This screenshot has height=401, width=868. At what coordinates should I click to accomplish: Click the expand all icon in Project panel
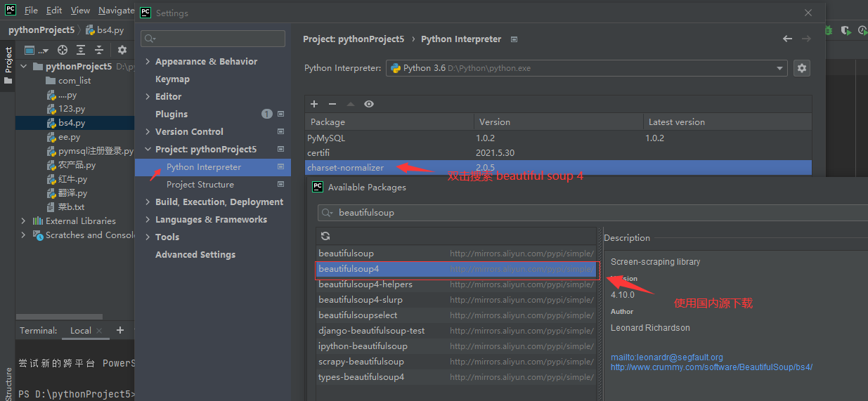click(81, 50)
